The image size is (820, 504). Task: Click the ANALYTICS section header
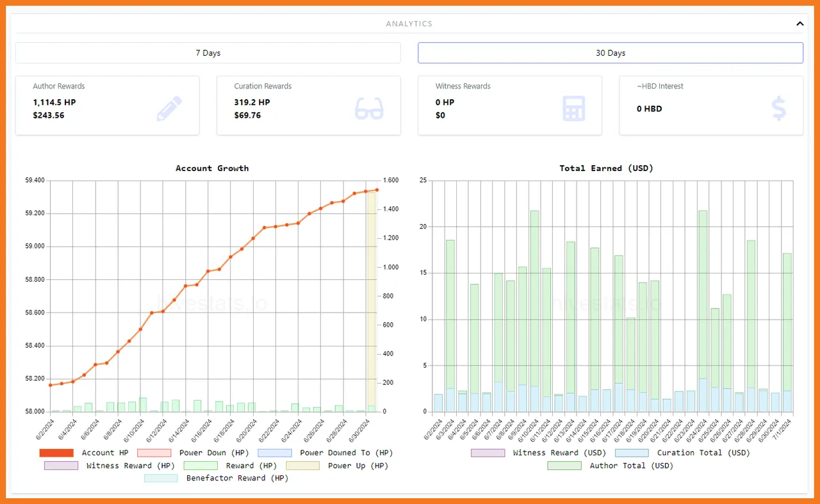(409, 24)
